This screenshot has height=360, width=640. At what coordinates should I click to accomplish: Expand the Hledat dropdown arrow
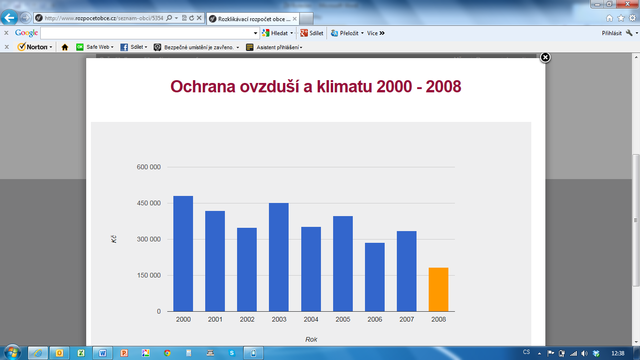pos(291,33)
